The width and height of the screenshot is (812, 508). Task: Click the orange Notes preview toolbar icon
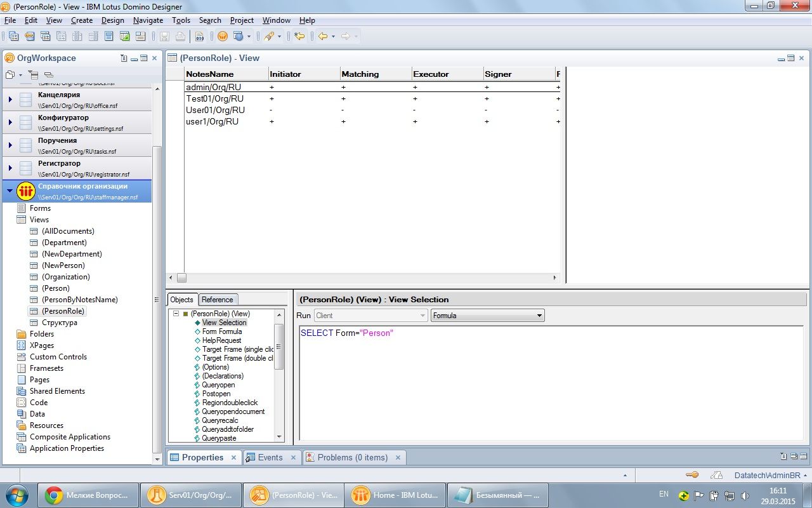[223, 37]
